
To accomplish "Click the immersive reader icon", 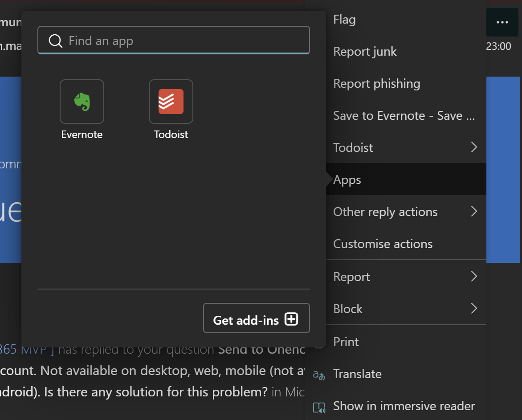I will click(318, 406).
